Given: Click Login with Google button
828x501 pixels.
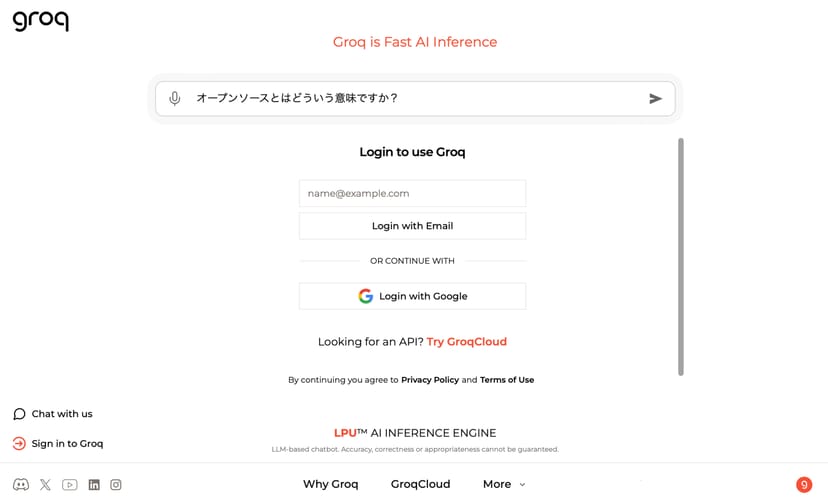Looking at the screenshot, I should coord(412,296).
